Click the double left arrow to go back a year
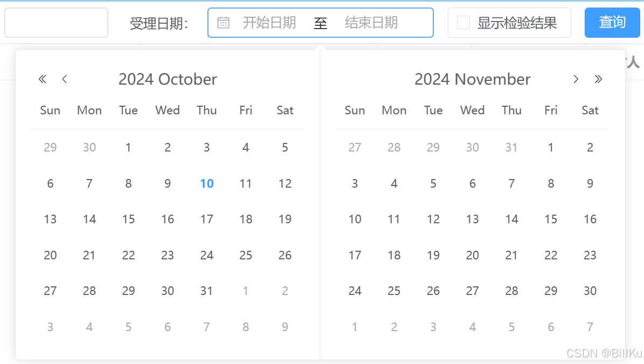644x364 pixels. [42, 79]
